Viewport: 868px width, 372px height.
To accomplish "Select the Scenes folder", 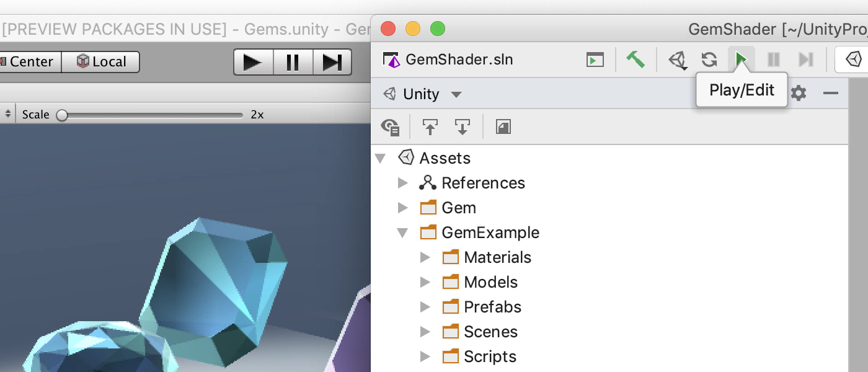I will (x=480, y=332).
